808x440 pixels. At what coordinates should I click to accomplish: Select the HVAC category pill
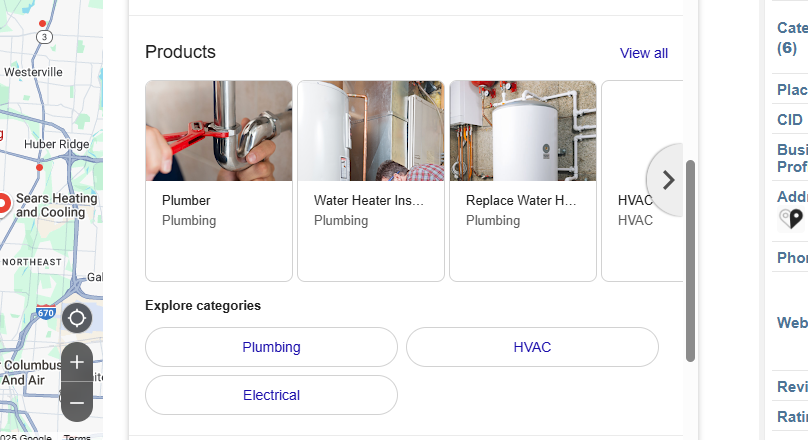click(x=532, y=347)
